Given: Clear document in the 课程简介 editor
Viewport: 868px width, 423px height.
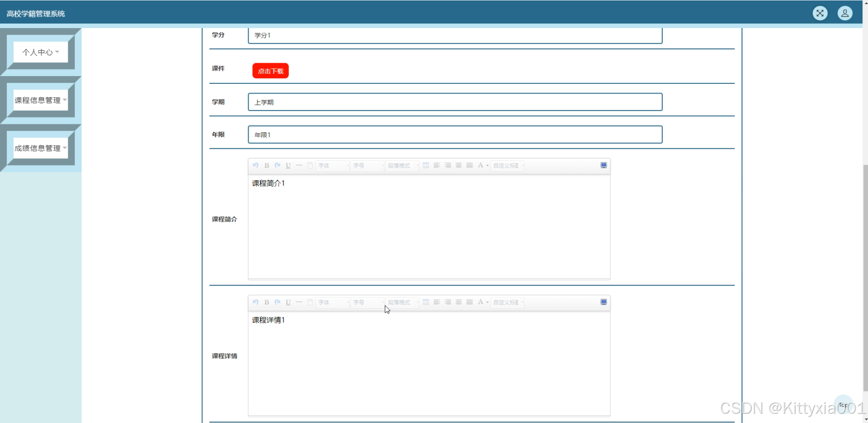Looking at the screenshot, I should click(x=310, y=165).
